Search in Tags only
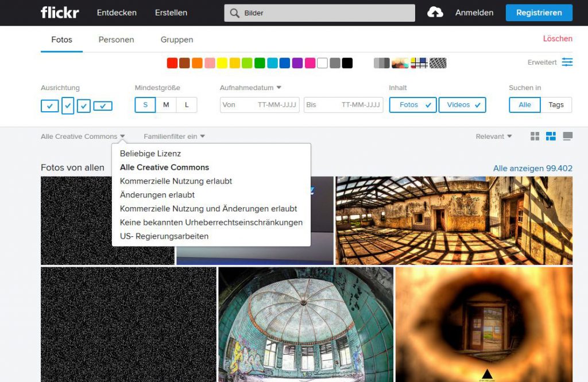The height and width of the screenshot is (382, 588). 556,105
